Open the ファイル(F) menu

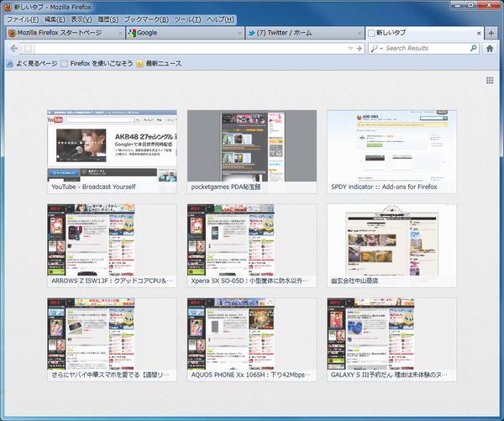coord(23,19)
